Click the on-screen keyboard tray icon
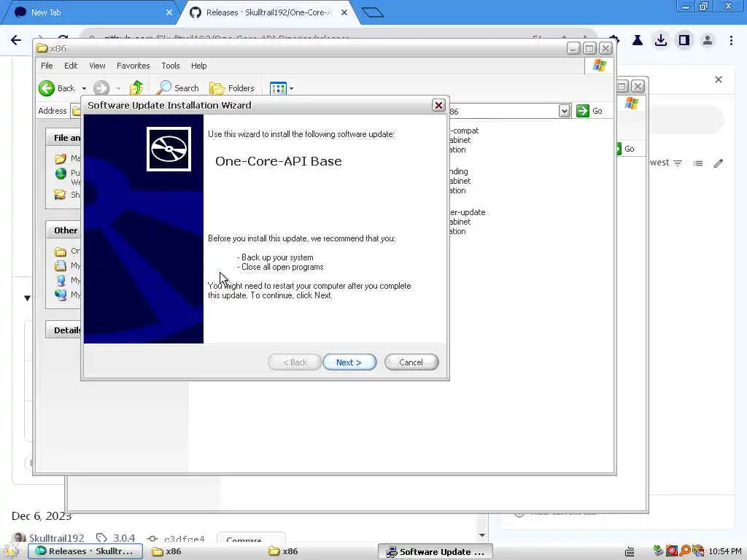 pyautogui.click(x=630, y=551)
